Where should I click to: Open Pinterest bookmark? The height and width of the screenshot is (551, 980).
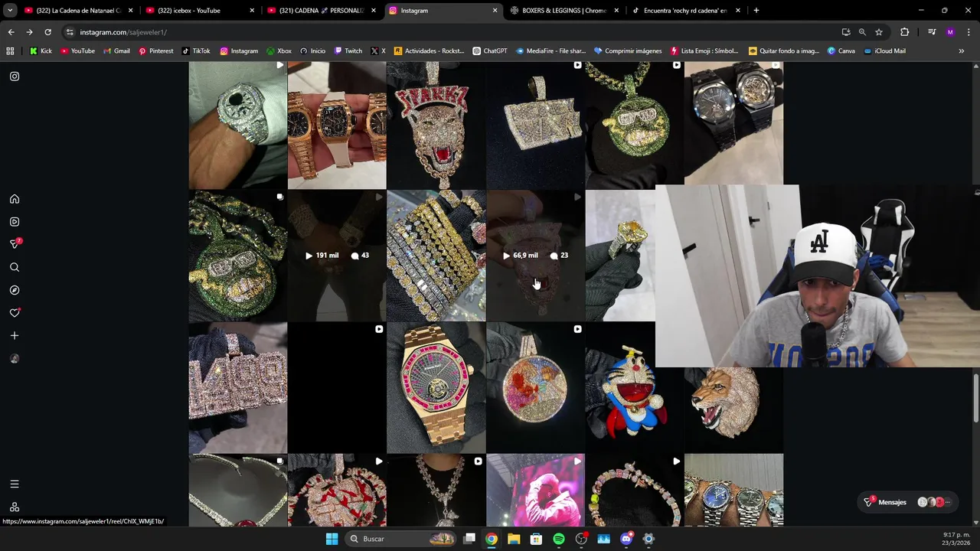[x=156, y=51]
